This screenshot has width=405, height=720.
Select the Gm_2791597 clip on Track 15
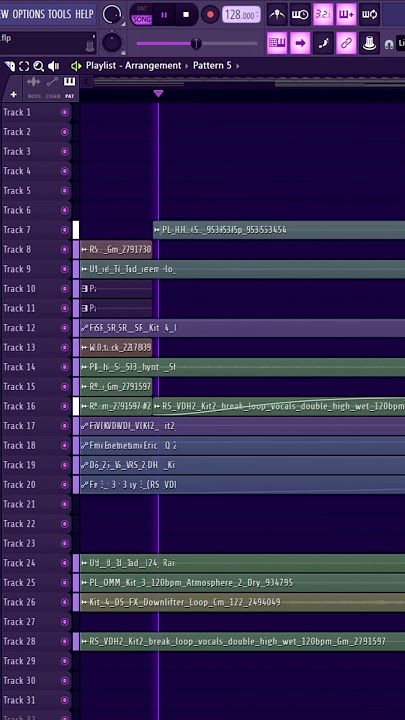tap(116, 387)
